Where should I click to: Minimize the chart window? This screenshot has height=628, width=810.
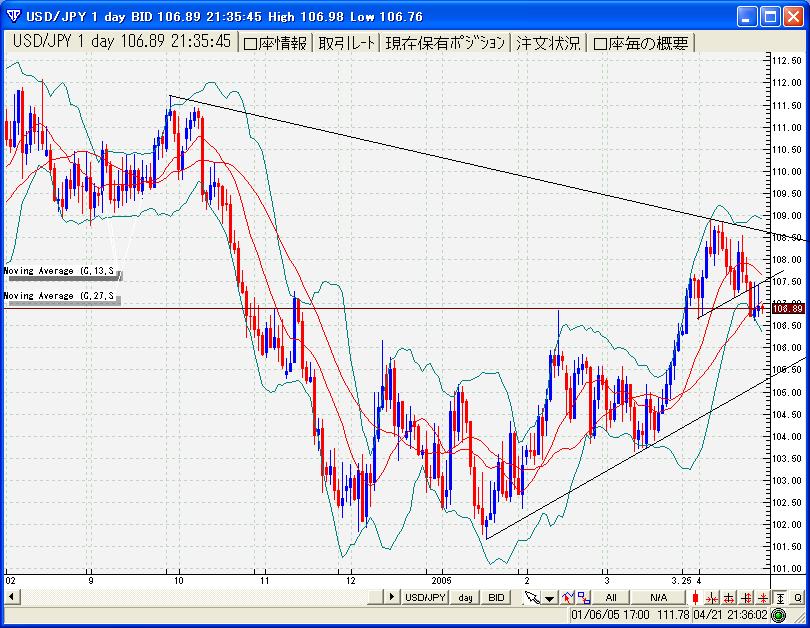746,17
